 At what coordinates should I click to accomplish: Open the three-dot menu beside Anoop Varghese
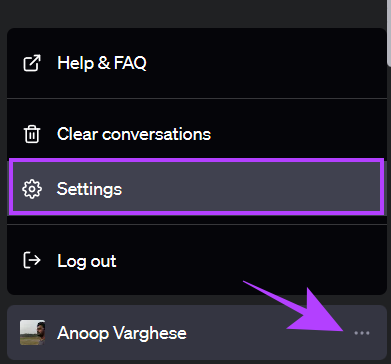(x=362, y=333)
